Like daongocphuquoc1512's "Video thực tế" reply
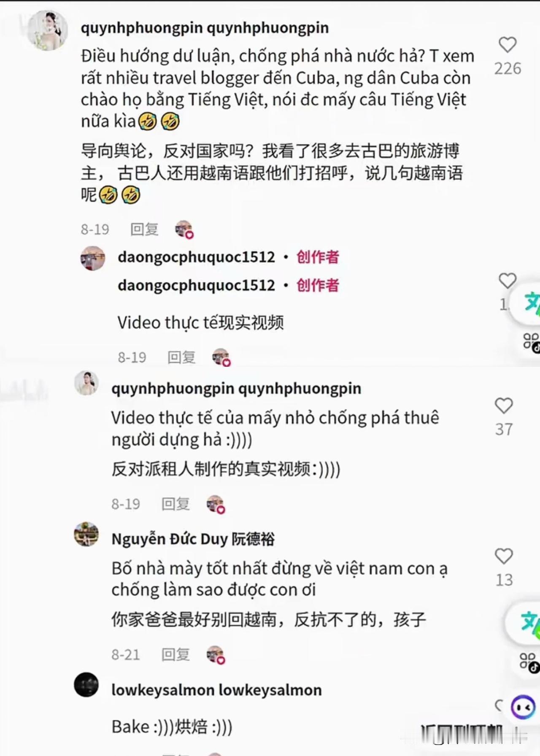 (507, 281)
